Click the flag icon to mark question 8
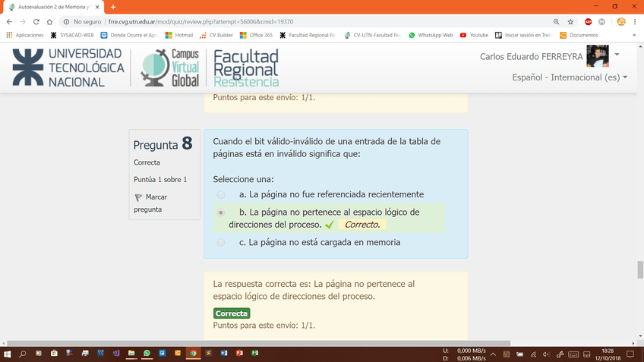The height and width of the screenshot is (362, 644). [x=138, y=197]
